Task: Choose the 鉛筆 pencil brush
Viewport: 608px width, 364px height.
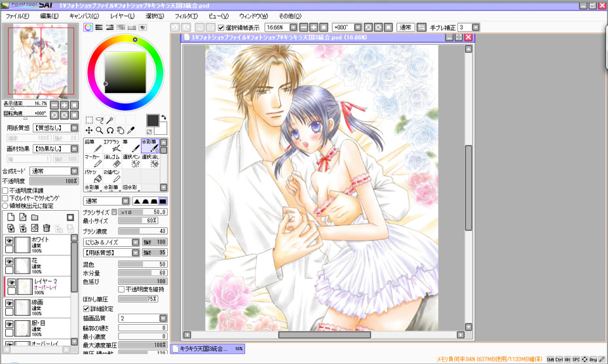Action: 93,146
